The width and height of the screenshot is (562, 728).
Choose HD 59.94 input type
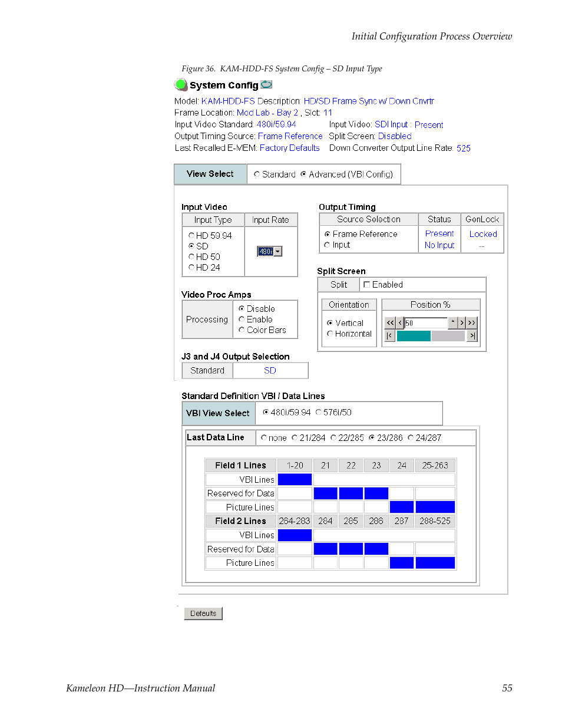(x=191, y=235)
